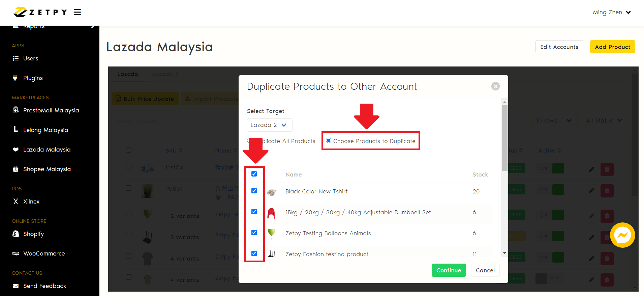Click the green Continue button
This screenshot has width=644, height=296.
(x=449, y=270)
